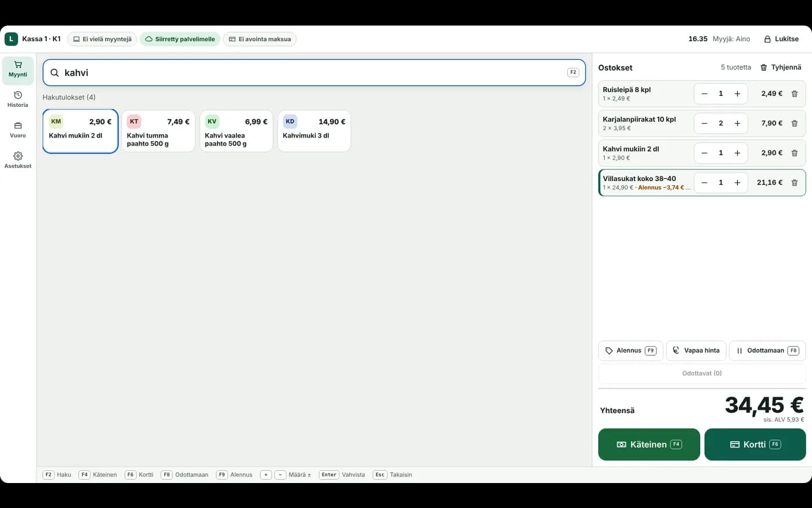The width and height of the screenshot is (812, 508).
Task: Click the Siirretty palvelimelle sync status
Action: pyautogui.click(x=180, y=39)
